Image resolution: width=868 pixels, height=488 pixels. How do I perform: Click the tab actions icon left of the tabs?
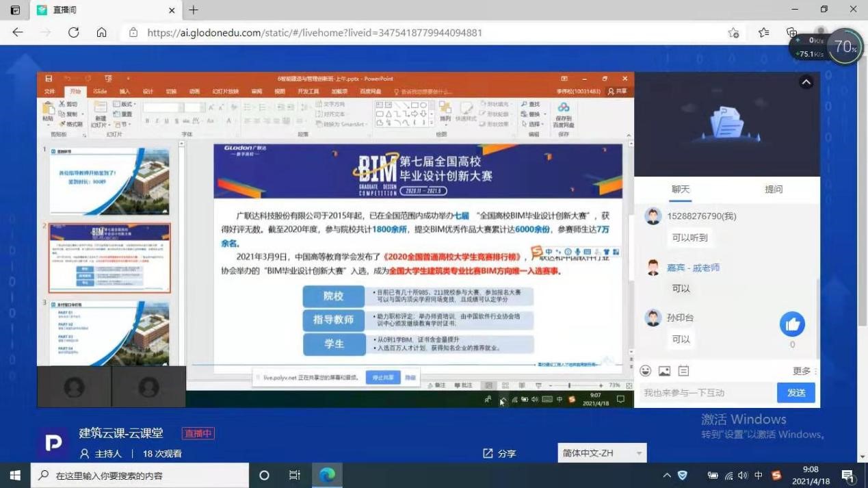pos(15,10)
